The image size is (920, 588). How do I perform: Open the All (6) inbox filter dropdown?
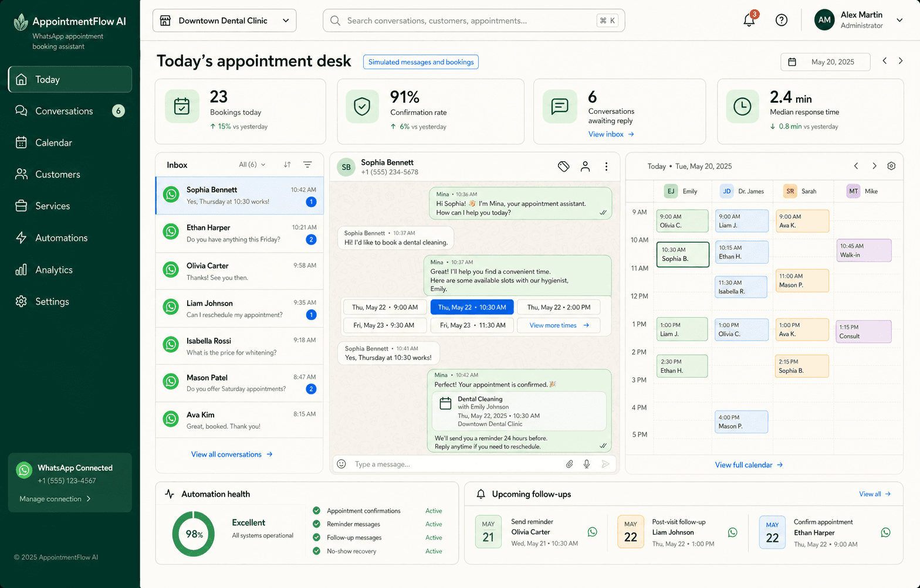point(252,165)
